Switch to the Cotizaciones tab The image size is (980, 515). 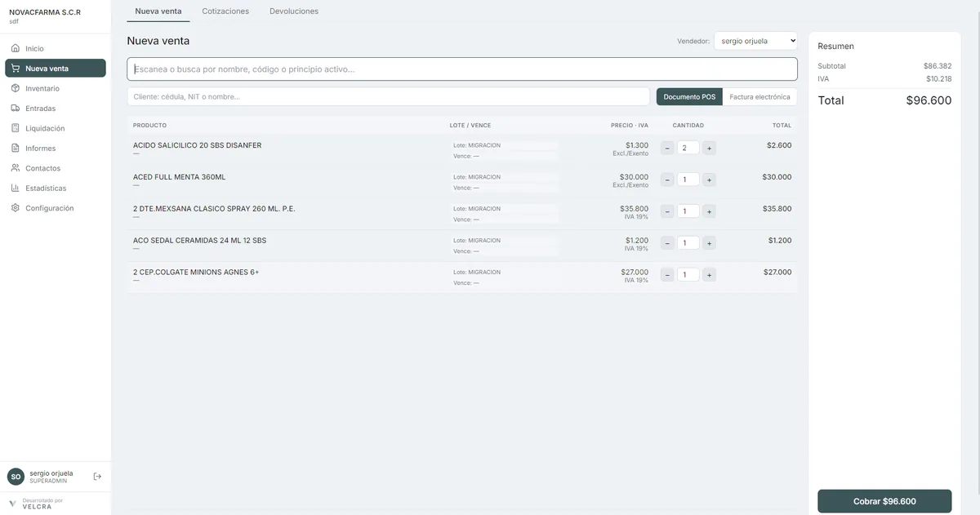coord(225,11)
